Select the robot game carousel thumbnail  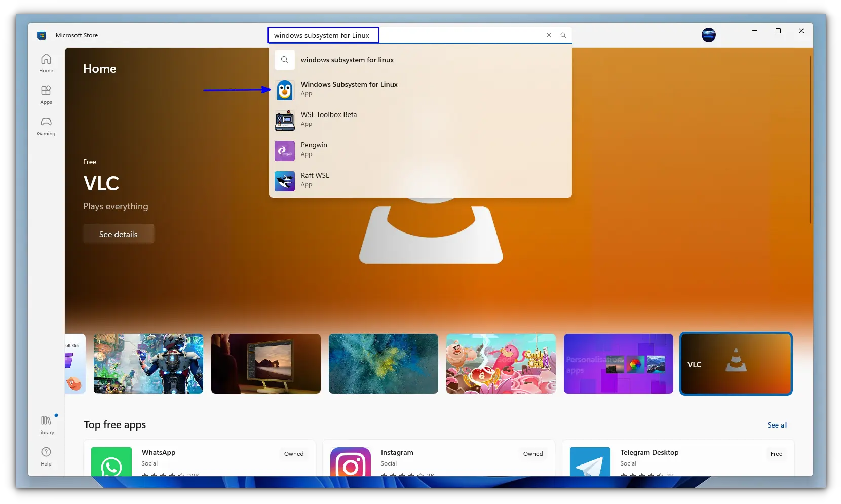click(x=148, y=364)
